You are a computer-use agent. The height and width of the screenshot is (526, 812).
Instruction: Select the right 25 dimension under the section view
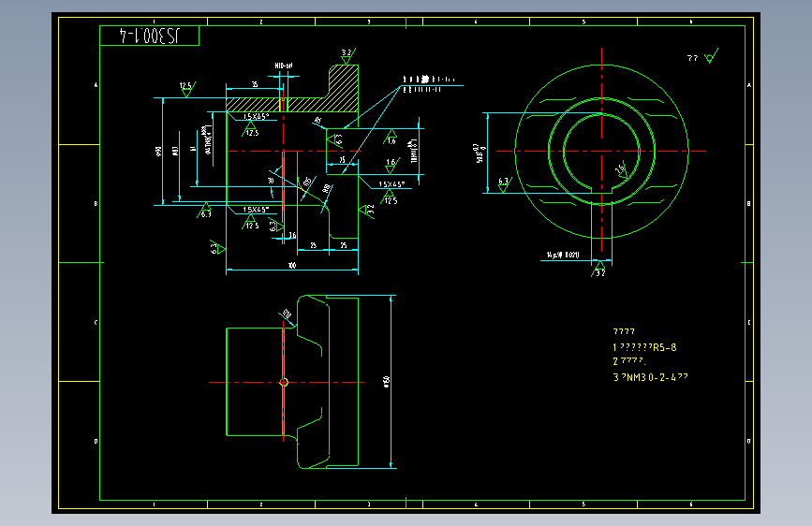click(344, 245)
